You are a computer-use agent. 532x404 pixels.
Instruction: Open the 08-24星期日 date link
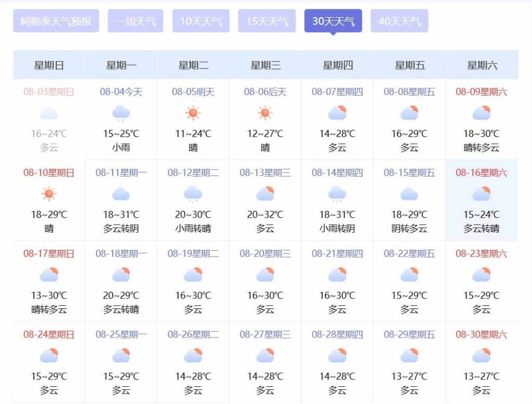[49, 334]
